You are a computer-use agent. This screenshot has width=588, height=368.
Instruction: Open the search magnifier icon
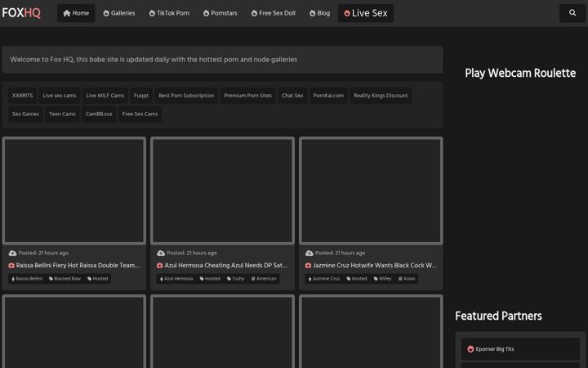pos(572,13)
